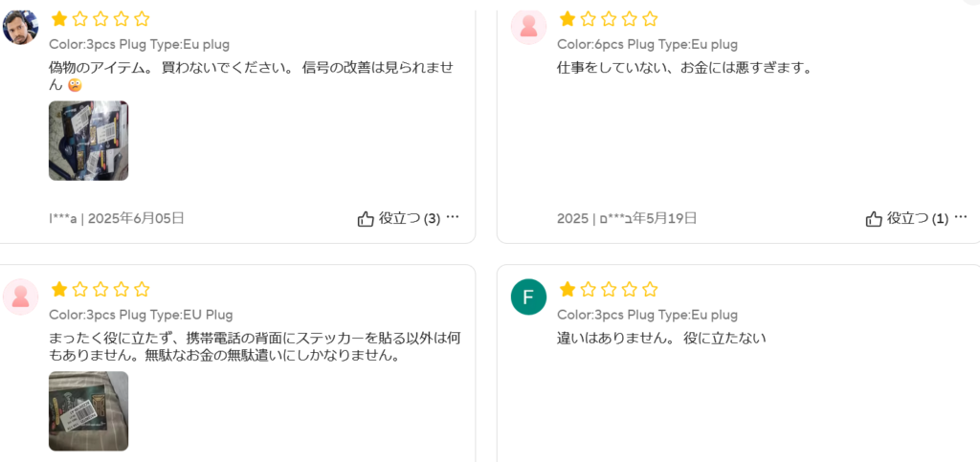Click the "Color:6pcs Plug Type:Eu plug" variant text
The width and height of the screenshot is (980, 462).
pyautogui.click(x=647, y=44)
